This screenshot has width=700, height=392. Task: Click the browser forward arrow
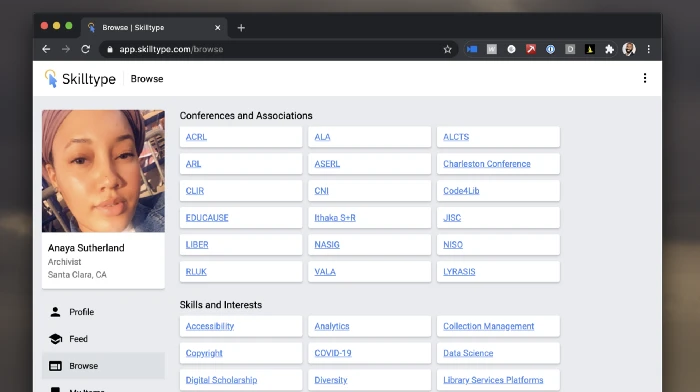point(66,49)
